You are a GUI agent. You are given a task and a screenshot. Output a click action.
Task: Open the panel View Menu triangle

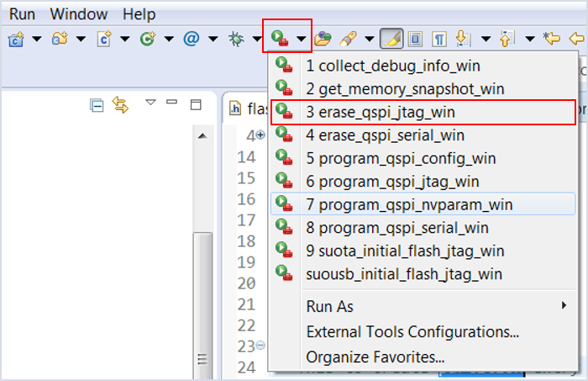point(150,103)
